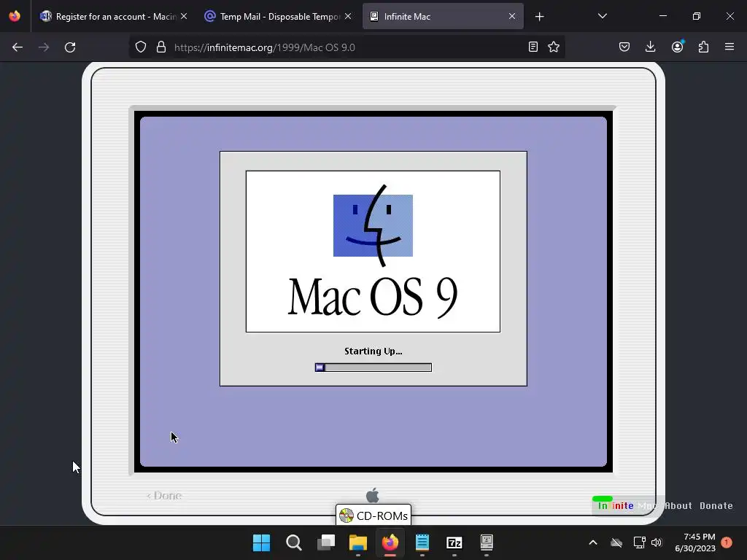Click the Infinite Mac logo link
Image resolution: width=747 pixels, height=560 pixels.
(x=627, y=505)
